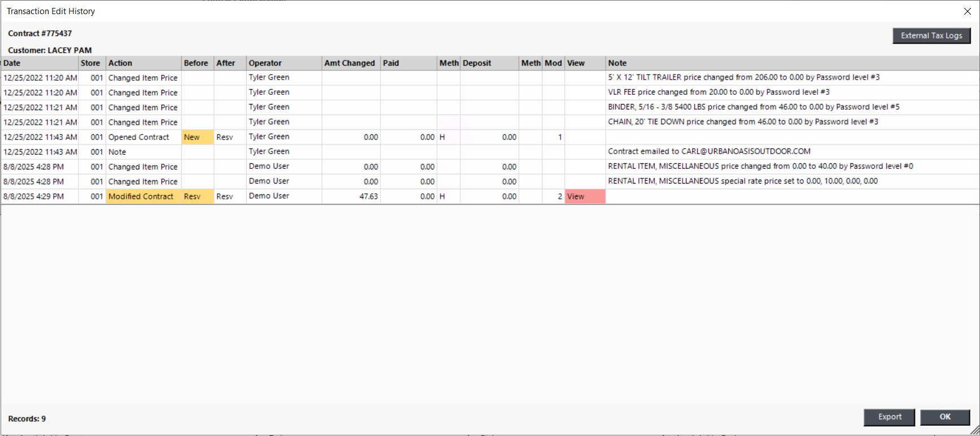This screenshot has height=436, width=980.
Task: Click the highlighted New before-status cell
Action: [196, 137]
